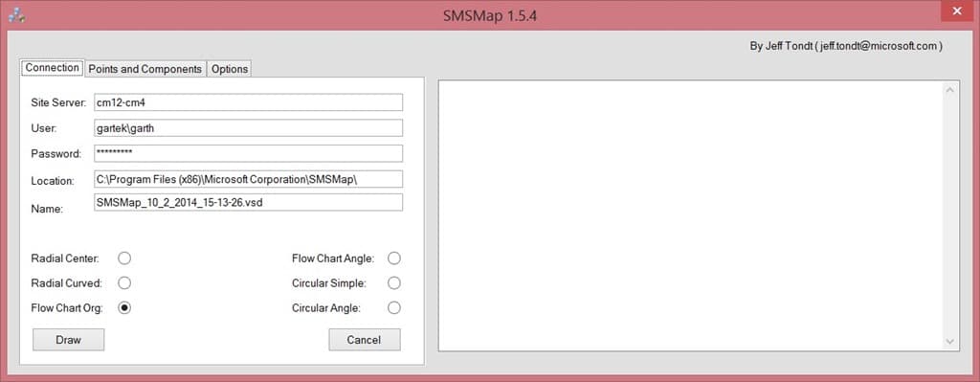Switch to the Points and Components tab
Image resolution: width=980 pixels, height=382 pixels.
145,69
